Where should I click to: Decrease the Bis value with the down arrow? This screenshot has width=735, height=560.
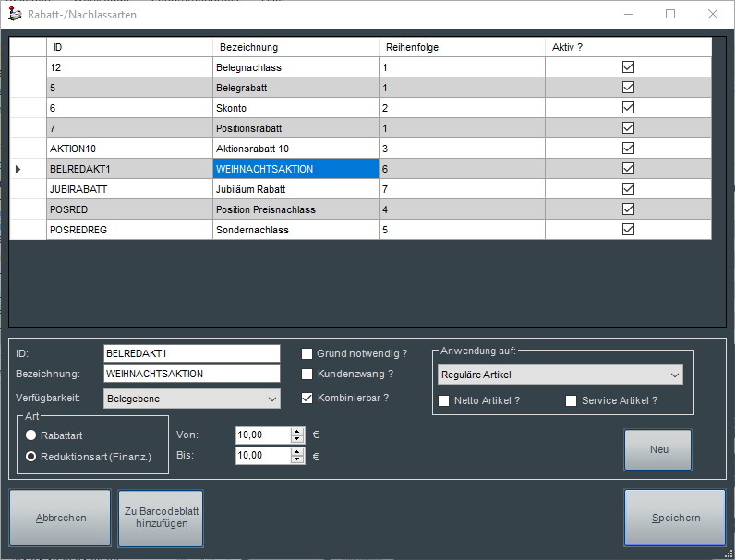point(296,459)
